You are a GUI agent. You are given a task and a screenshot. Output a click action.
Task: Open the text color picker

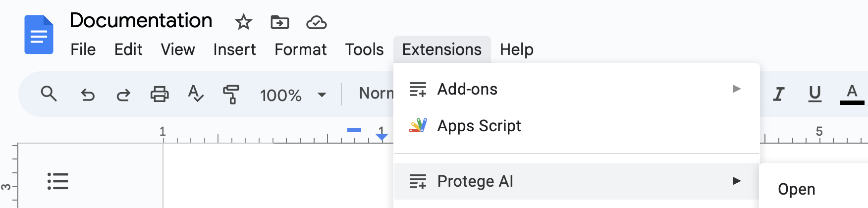pos(852,94)
